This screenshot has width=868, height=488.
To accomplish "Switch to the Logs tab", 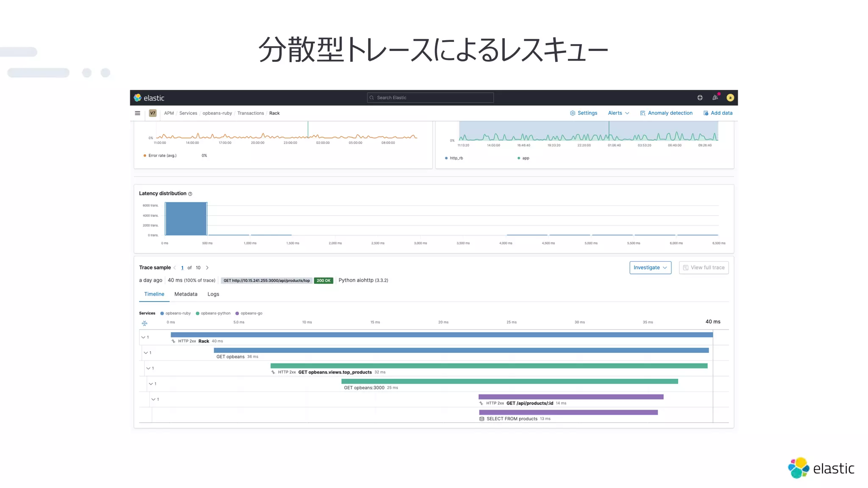I will click(213, 294).
